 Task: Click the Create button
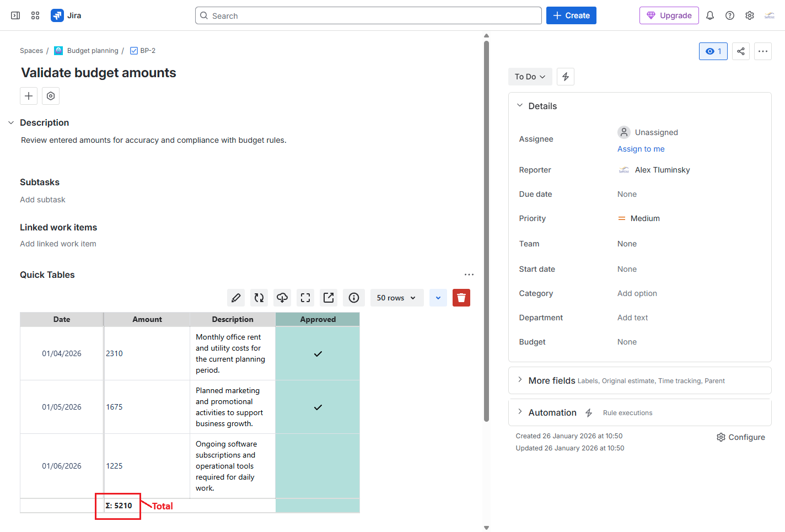click(x=571, y=15)
